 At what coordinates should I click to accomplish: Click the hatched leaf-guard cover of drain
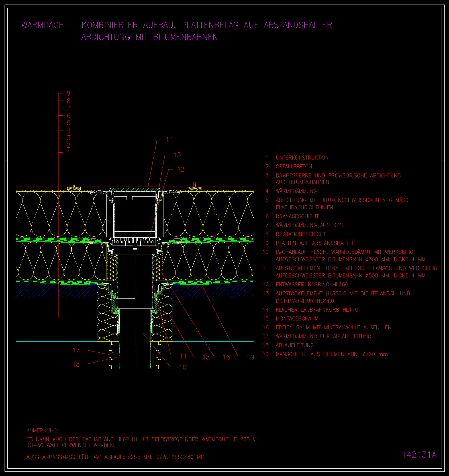click(134, 190)
